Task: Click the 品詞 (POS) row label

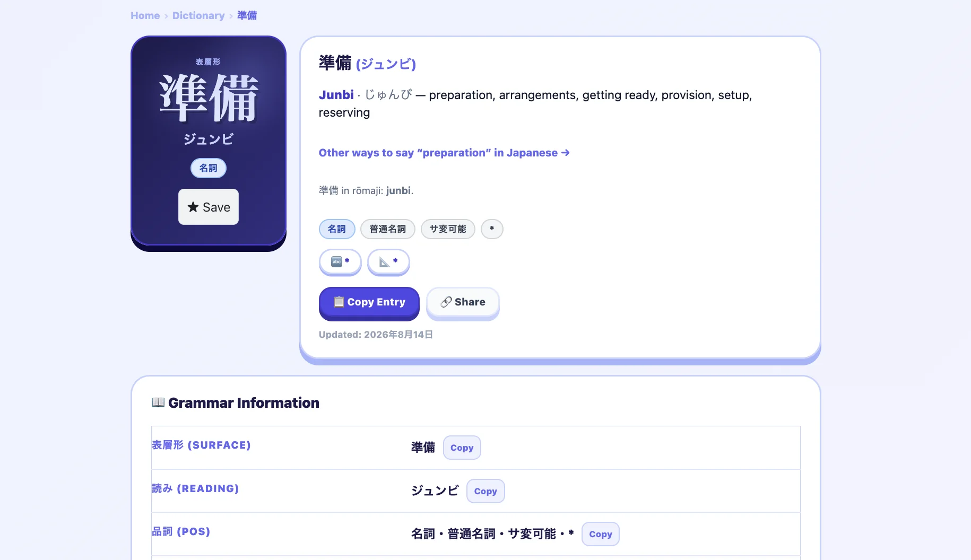Action: click(x=181, y=531)
